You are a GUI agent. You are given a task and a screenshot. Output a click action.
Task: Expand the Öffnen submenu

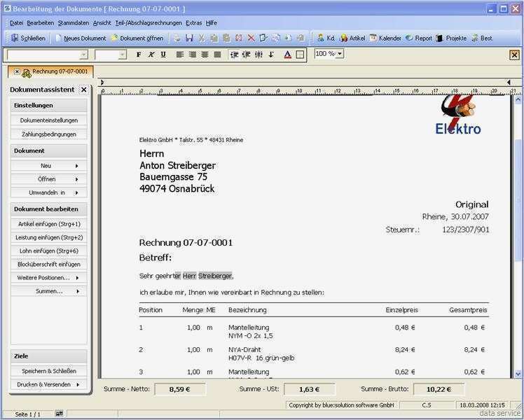(x=49, y=179)
